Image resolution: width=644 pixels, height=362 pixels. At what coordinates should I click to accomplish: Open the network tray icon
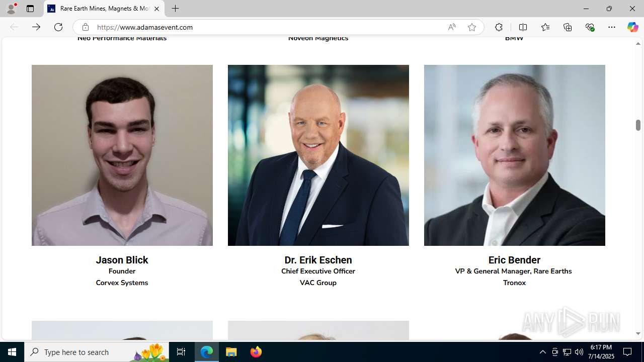[x=567, y=352]
